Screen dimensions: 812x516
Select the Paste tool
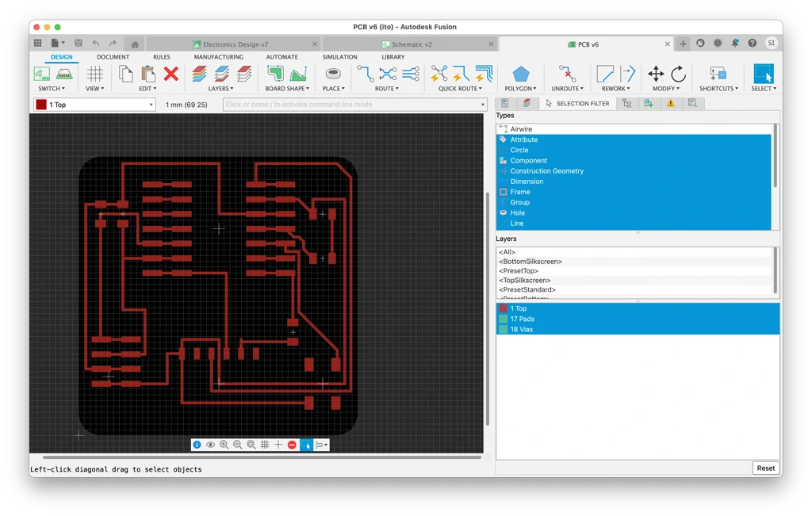pos(148,74)
